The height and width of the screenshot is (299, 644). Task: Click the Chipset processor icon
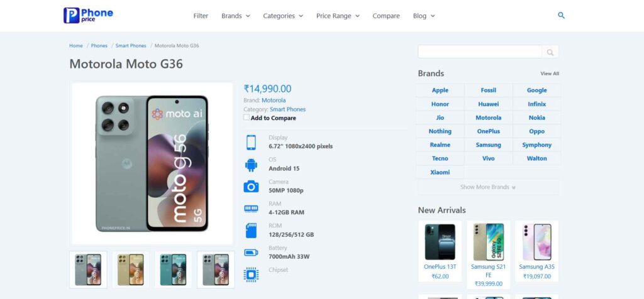tap(251, 275)
